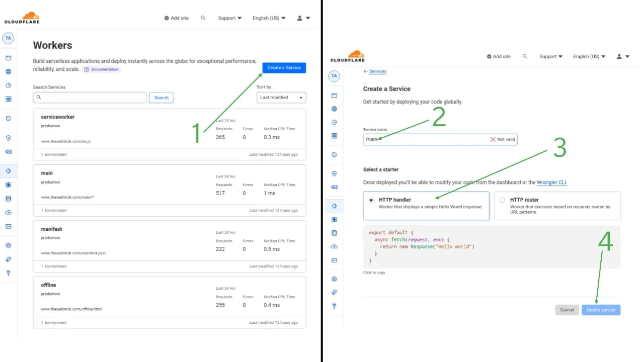
Task: Click the Cloudflare logo in the left Workers panel
Action: coord(22,18)
